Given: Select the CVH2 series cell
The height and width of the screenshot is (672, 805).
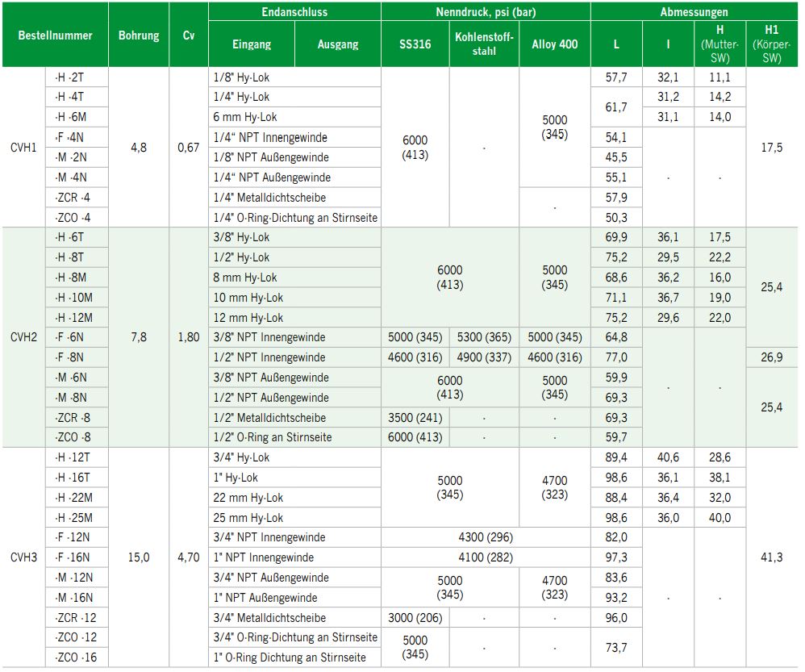Looking at the screenshot, I should click(24, 336).
